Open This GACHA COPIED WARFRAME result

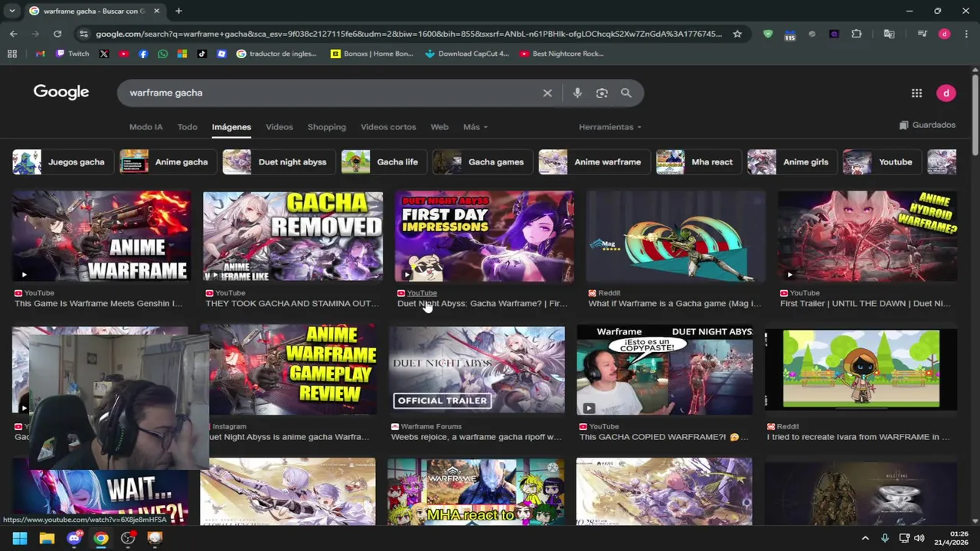[663, 437]
